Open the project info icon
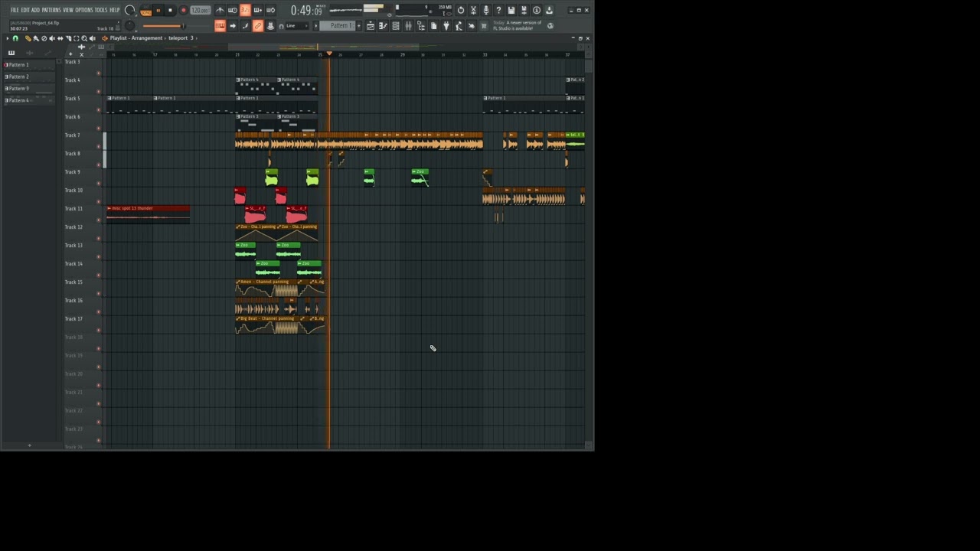This screenshot has width=980, height=551. pyautogui.click(x=537, y=10)
